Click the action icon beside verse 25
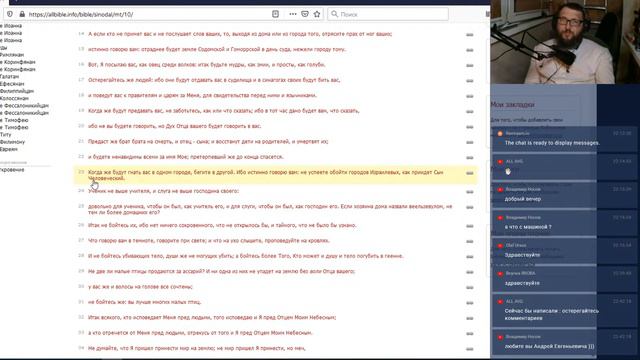Viewport: 640px width, 360px height. (470, 207)
